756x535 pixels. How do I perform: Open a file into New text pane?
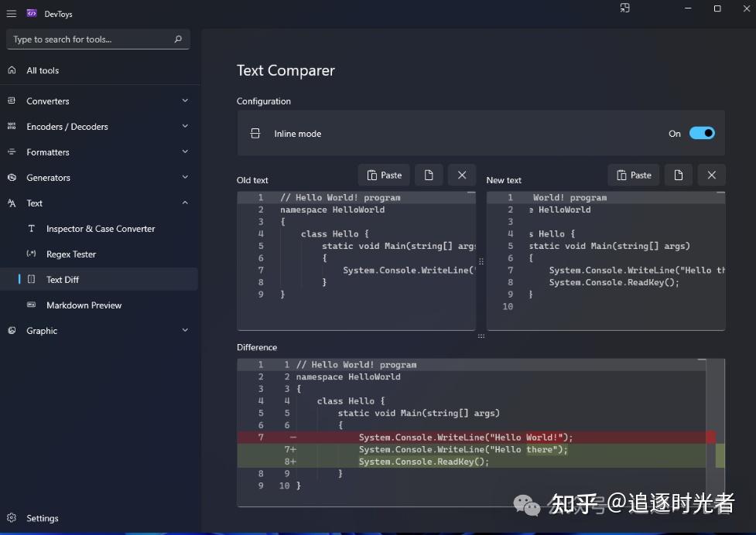point(679,175)
